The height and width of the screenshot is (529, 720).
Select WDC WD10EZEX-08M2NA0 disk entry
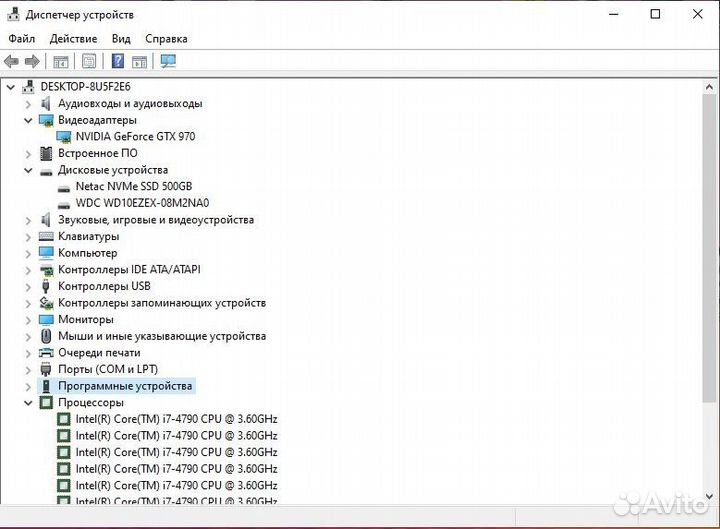(142, 203)
